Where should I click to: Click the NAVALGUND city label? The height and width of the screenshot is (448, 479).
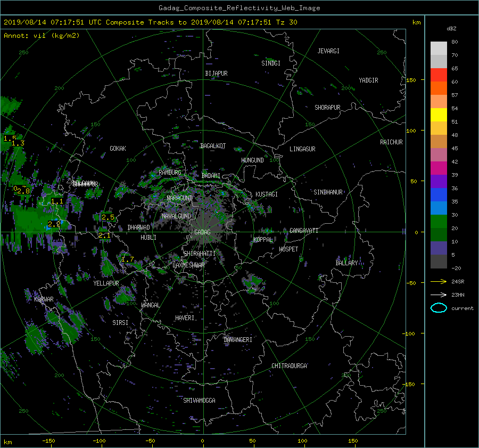[176, 216]
